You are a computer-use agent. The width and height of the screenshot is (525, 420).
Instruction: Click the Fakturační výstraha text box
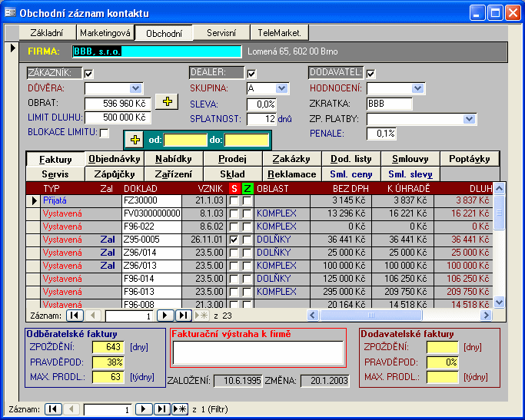tap(258, 352)
